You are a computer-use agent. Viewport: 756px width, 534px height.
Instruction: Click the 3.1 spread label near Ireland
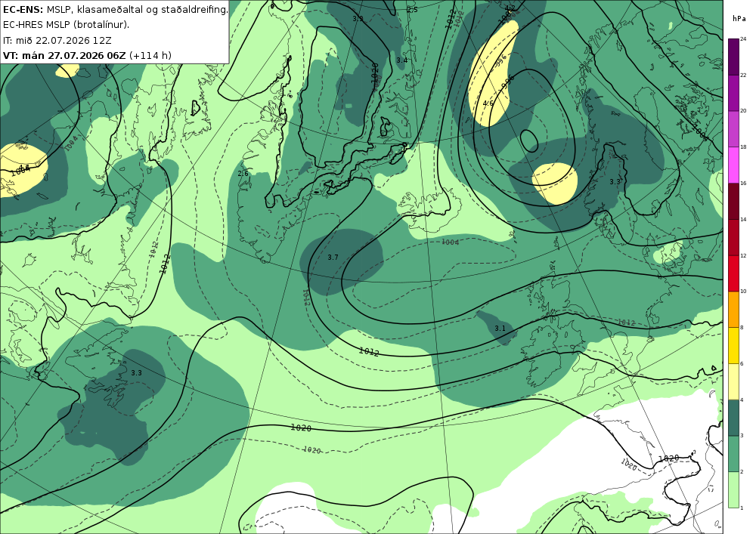click(500, 329)
